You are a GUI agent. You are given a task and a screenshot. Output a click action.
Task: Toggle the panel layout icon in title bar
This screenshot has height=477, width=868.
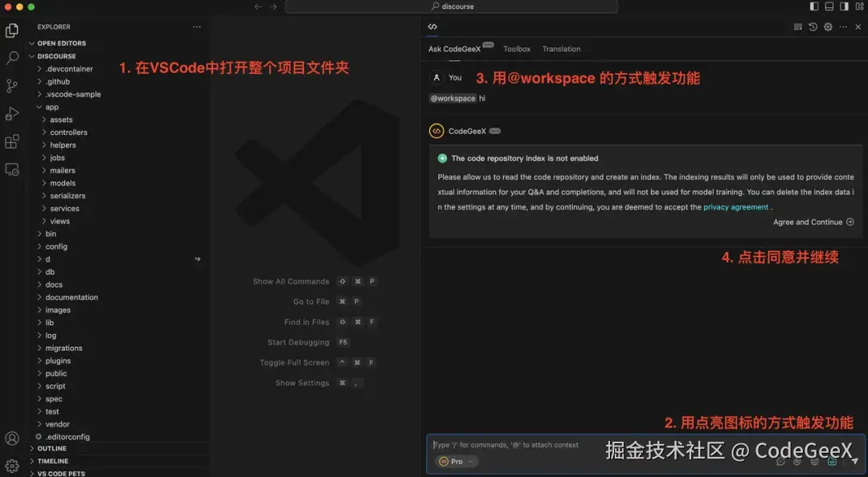pyautogui.click(x=828, y=6)
